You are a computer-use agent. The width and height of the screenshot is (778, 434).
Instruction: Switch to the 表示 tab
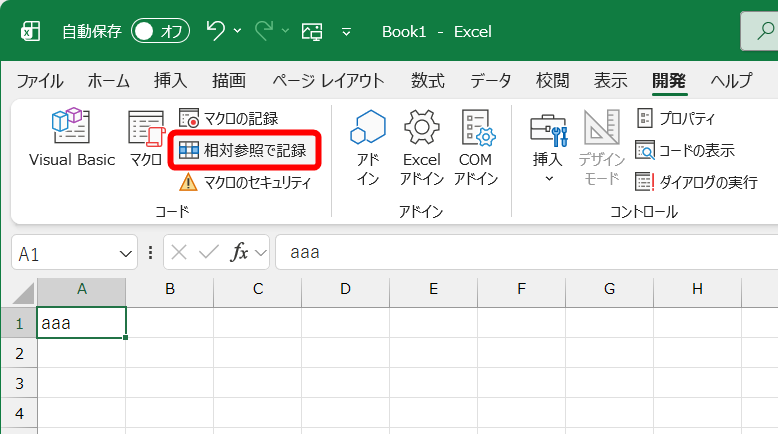pyautogui.click(x=611, y=80)
